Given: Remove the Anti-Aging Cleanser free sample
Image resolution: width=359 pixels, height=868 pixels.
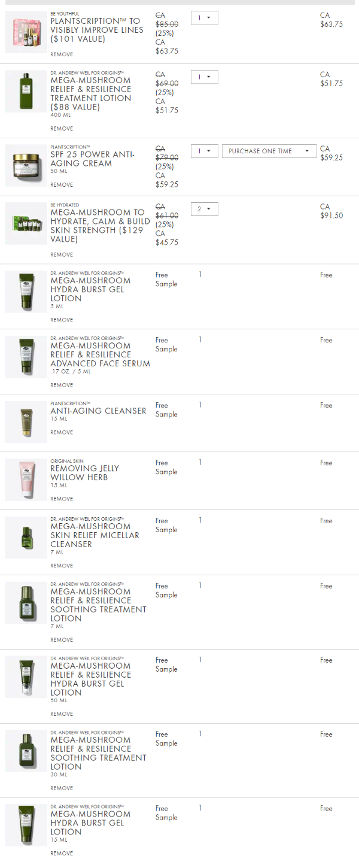Looking at the screenshot, I should point(62,432).
